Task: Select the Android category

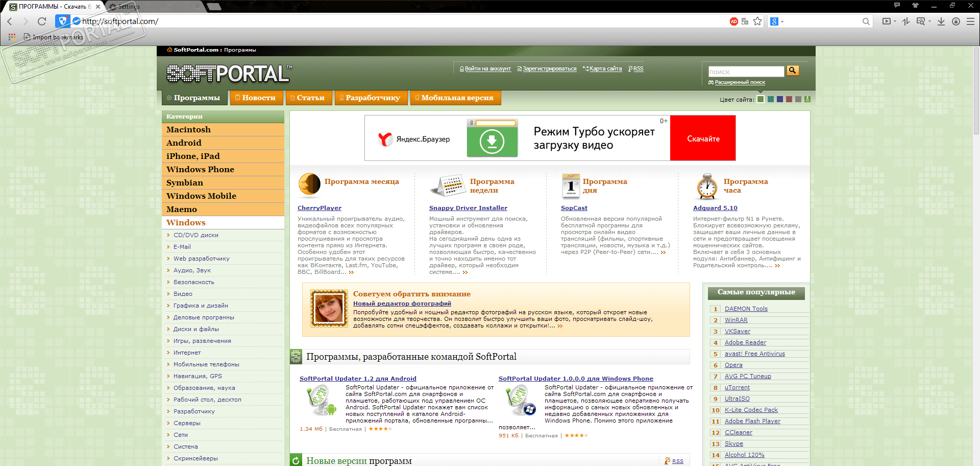Action: coord(223,143)
